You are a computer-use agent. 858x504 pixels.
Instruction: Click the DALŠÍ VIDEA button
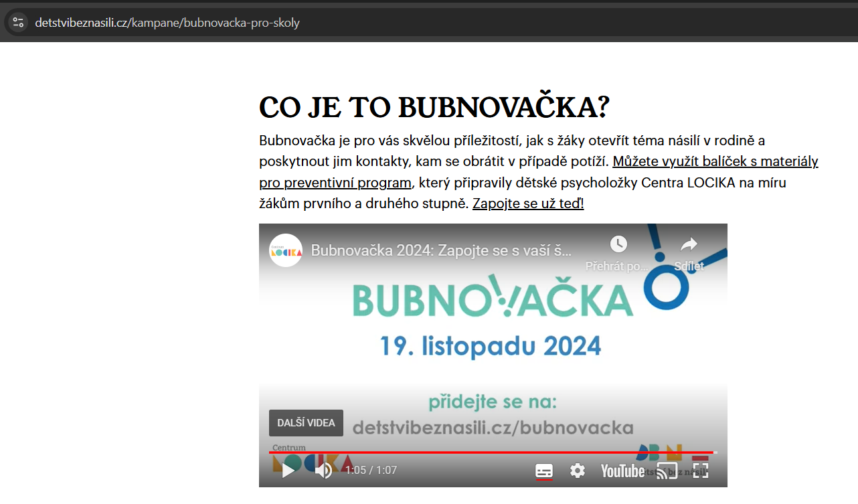306,423
